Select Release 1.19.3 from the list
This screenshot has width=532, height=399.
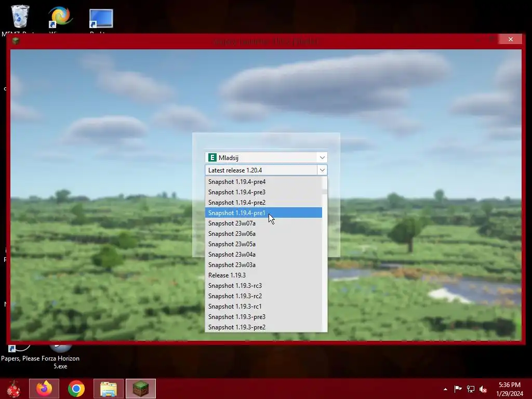263,275
